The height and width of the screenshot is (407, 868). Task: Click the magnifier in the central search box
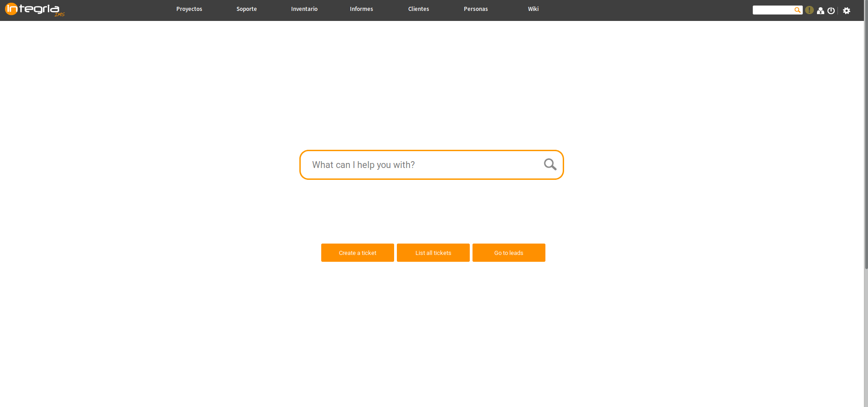click(x=550, y=164)
